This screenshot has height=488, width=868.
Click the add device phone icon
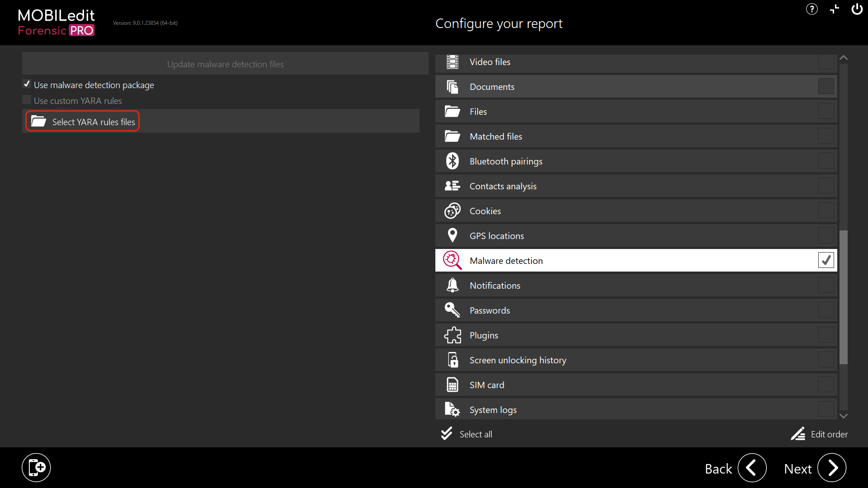click(x=36, y=467)
